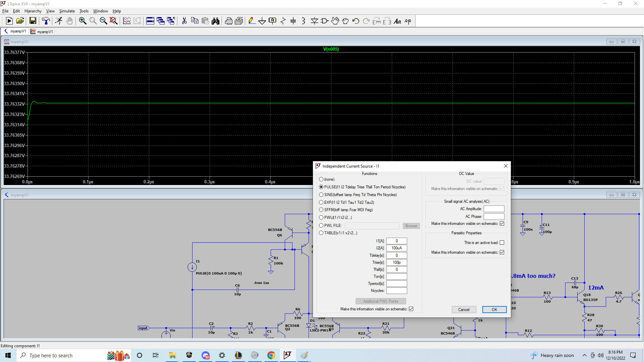
Task: Open Chrome from the taskbar
Action: (x=271, y=355)
